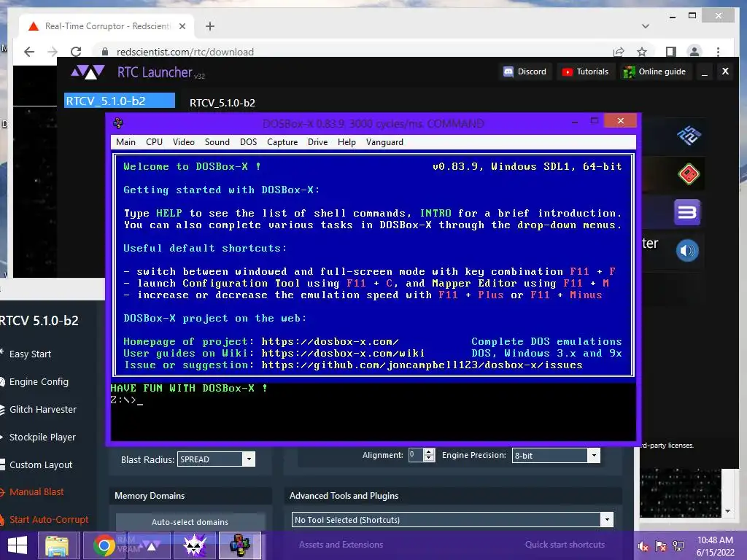Open Custom Layout in RTCV sidebar
This screenshot has width=747, height=560.
point(40,464)
